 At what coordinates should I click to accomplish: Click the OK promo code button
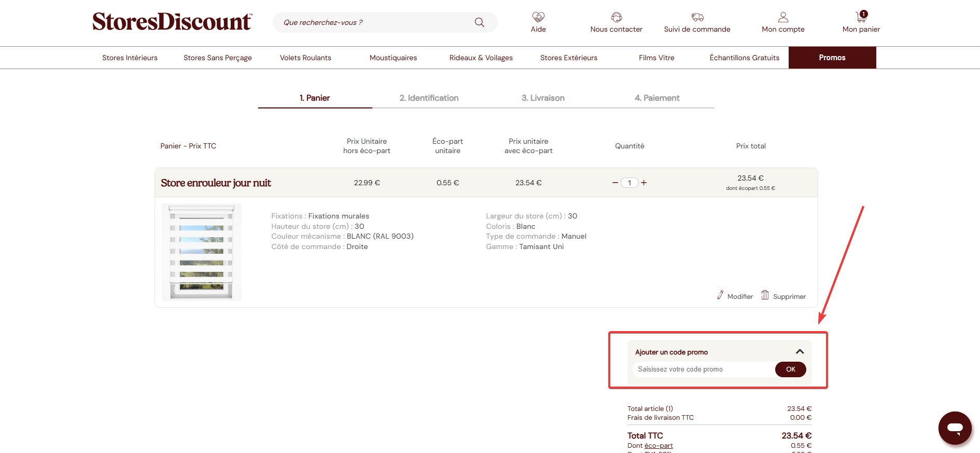click(790, 369)
